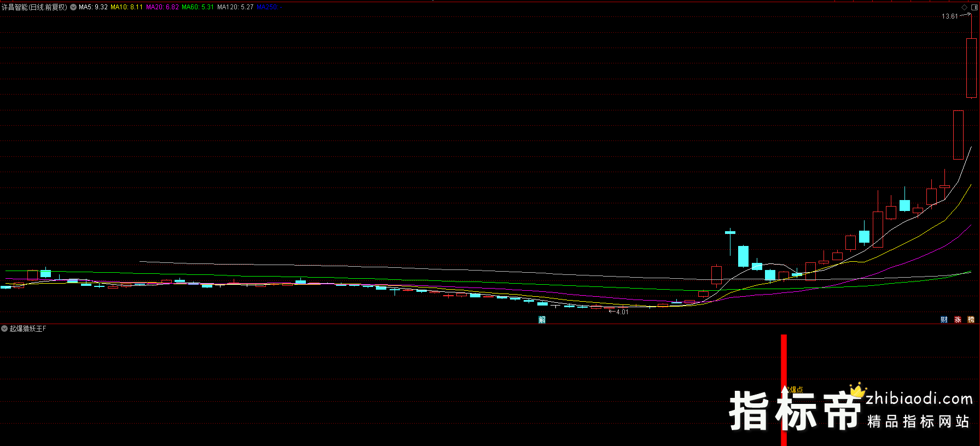Screen dimensions: 980x446
Task: Click the 13.61 high price marker
Action: point(949,16)
